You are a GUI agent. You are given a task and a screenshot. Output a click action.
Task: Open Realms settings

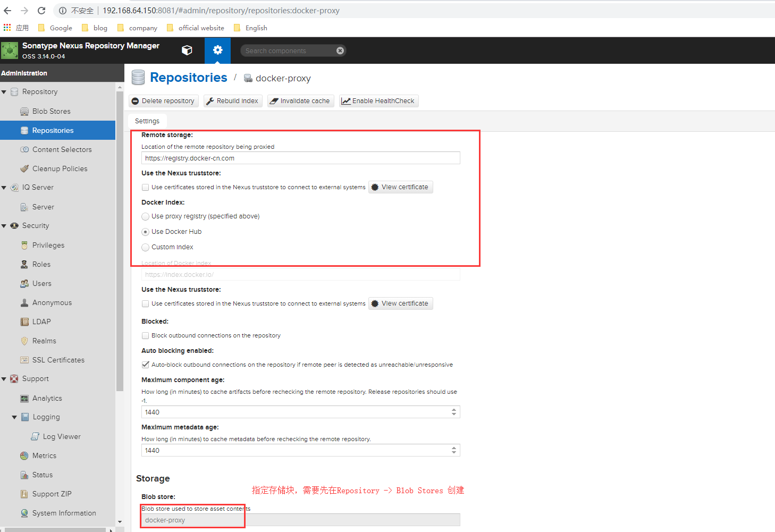[44, 341]
